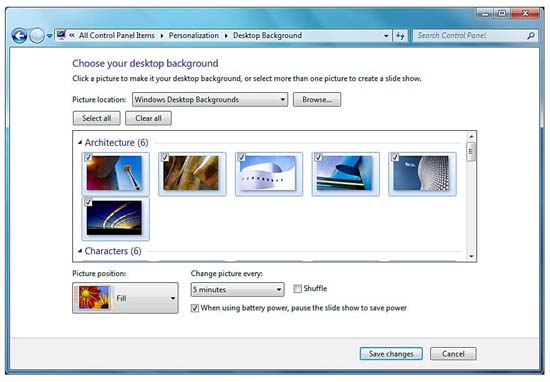Click the wallpaper list scroll down arrow

[471, 256]
